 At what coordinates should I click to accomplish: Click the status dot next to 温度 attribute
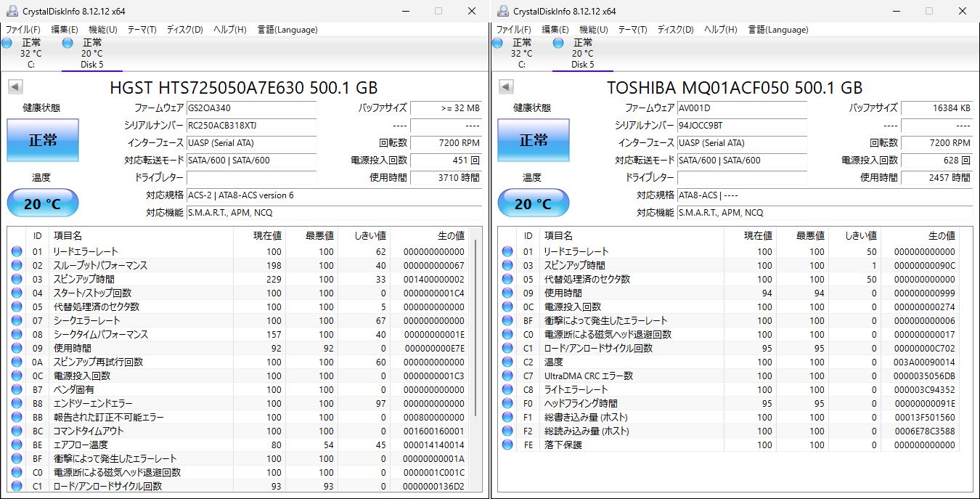click(507, 362)
